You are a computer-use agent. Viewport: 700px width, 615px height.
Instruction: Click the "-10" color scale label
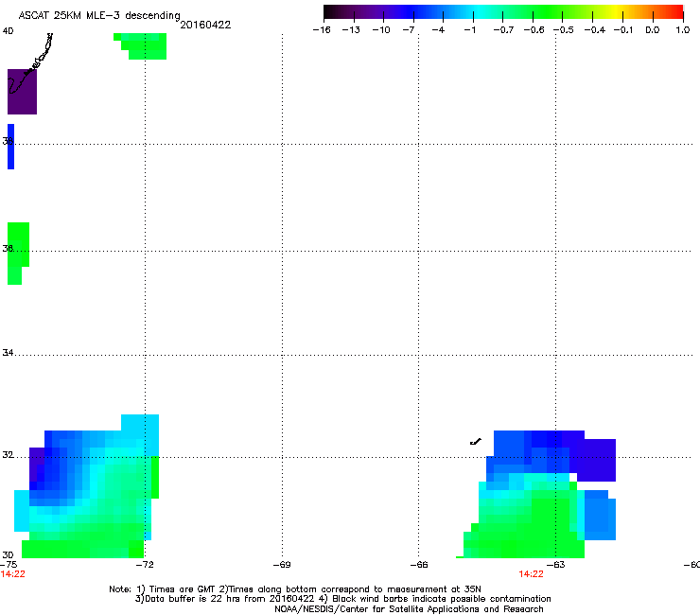tap(381, 30)
